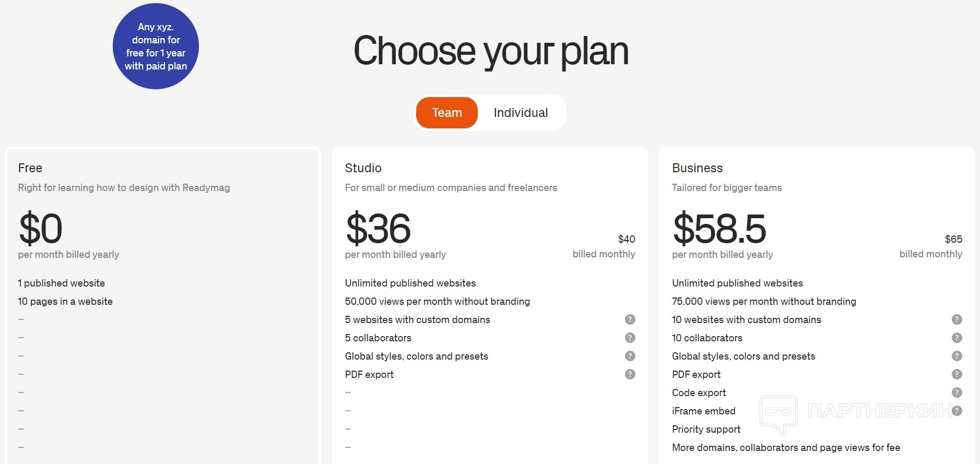Click the Business $65 billed monthly price
The height and width of the screenshot is (464, 980).
tap(953, 239)
